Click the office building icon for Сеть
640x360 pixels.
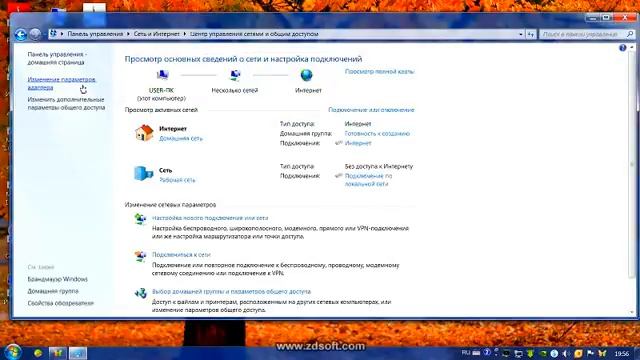pyautogui.click(x=144, y=173)
